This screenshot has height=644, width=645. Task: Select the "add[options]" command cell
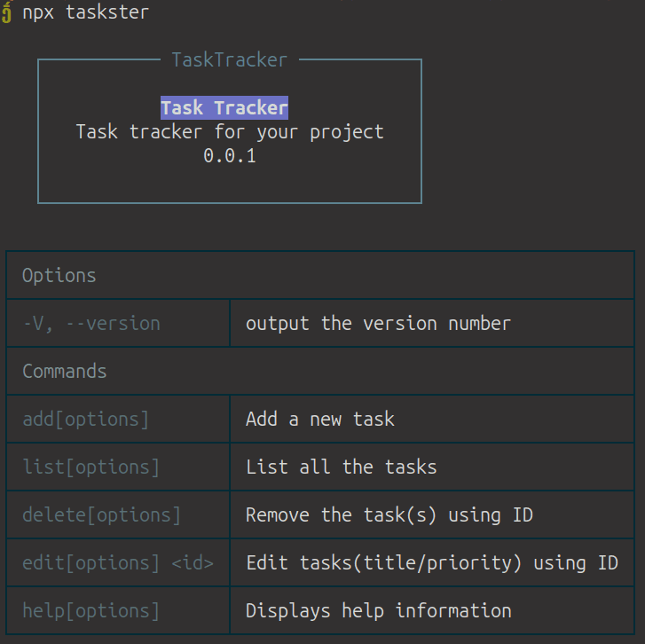(86, 420)
